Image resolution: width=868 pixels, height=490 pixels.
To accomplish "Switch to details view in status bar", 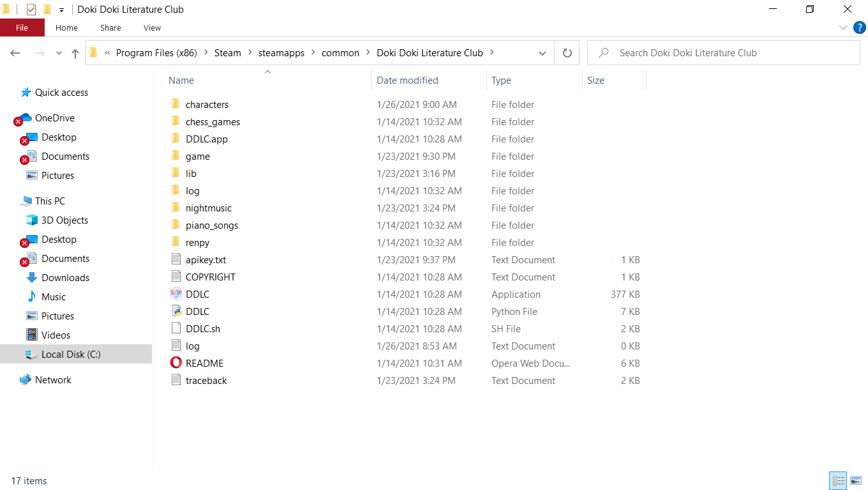I will [x=838, y=480].
